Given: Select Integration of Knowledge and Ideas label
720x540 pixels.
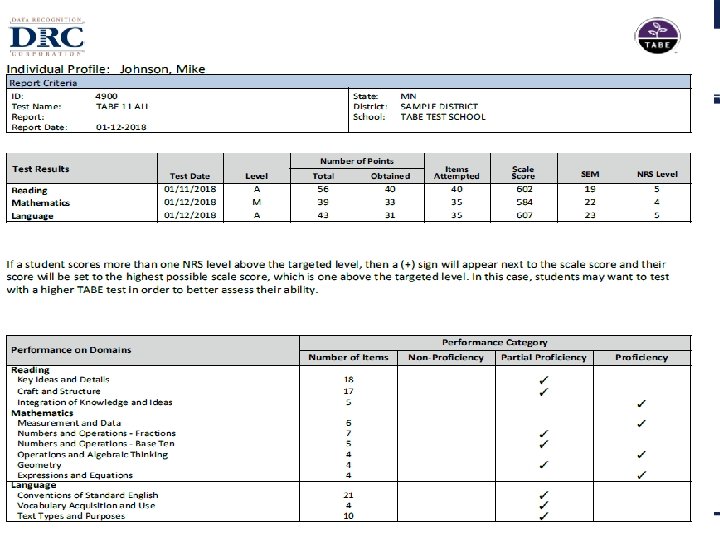Looking at the screenshot, I should [95, 402].
